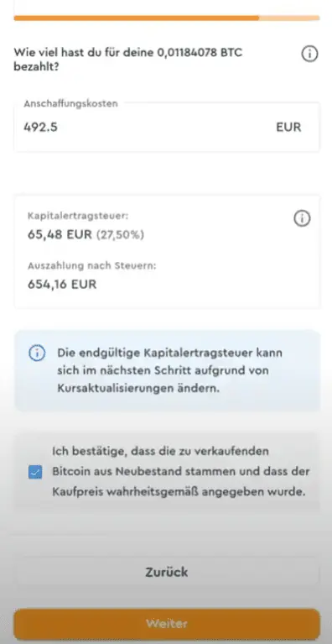The height and width of the screenshot is (644, 332).
Task: Click the 27,50% tax rate text
Action: click(120, 235)
